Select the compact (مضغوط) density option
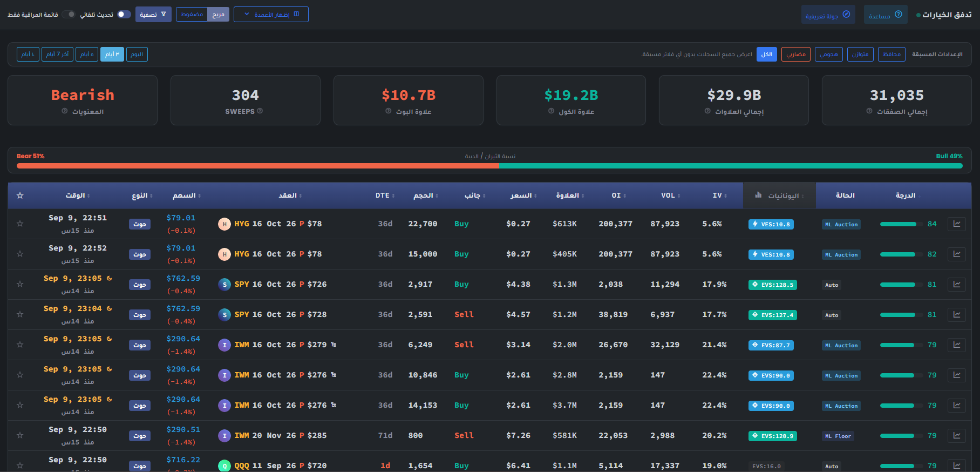 [192, 15]
